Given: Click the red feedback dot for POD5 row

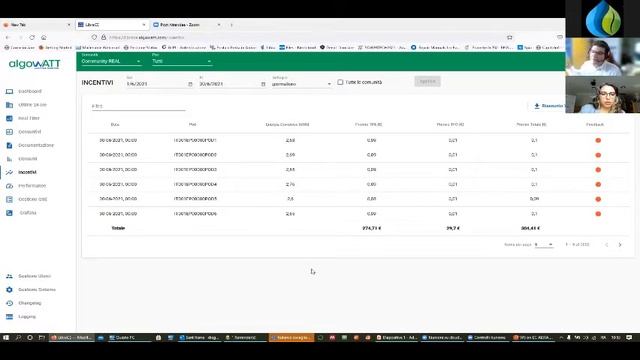Looking at the screenshot, I should pyautogui.click(x=598, y=199).
